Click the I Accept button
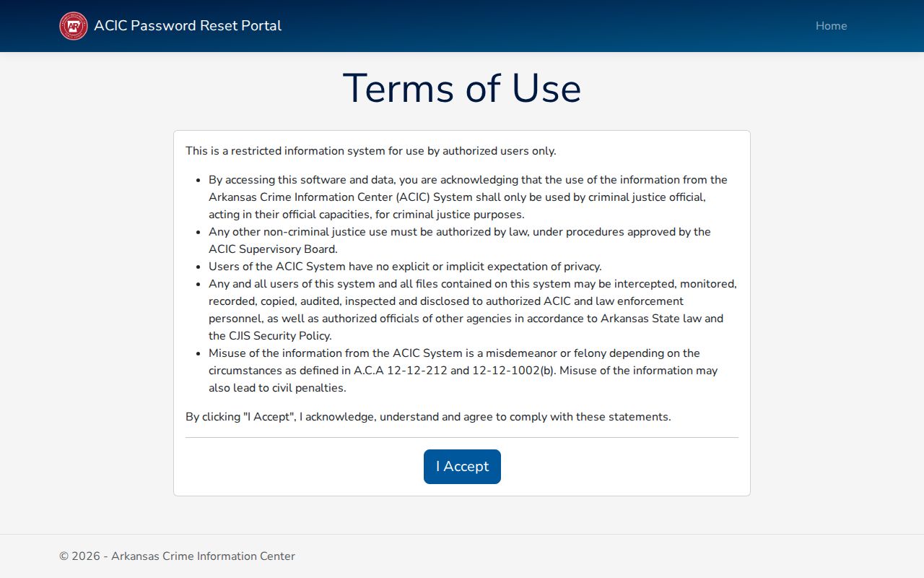 (462, 467)
